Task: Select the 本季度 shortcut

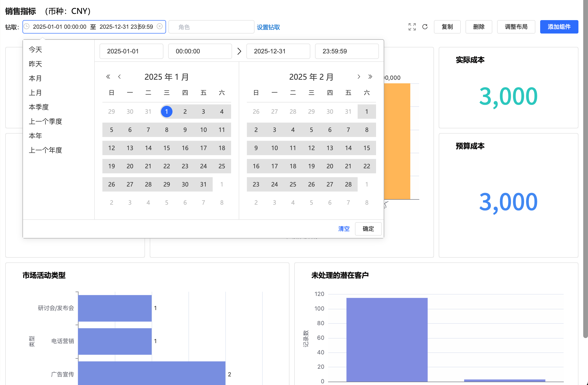Action: click(x=39, y=107)
